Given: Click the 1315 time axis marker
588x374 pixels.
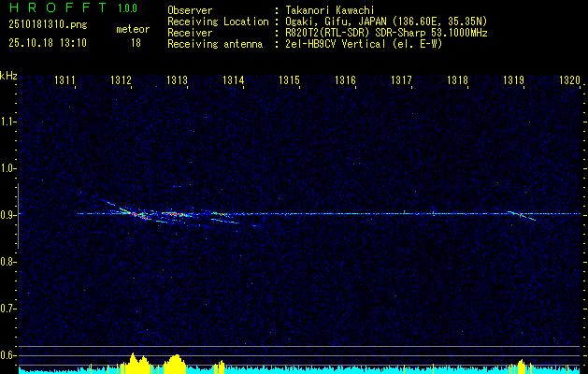Looking at the screenshot, I should point(290,80).
